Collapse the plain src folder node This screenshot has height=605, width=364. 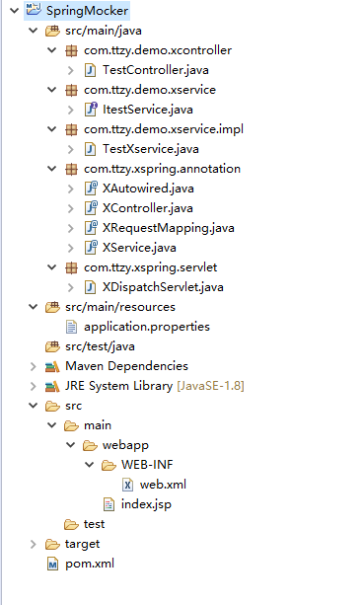pyautogui.click(x=34, y=406)
